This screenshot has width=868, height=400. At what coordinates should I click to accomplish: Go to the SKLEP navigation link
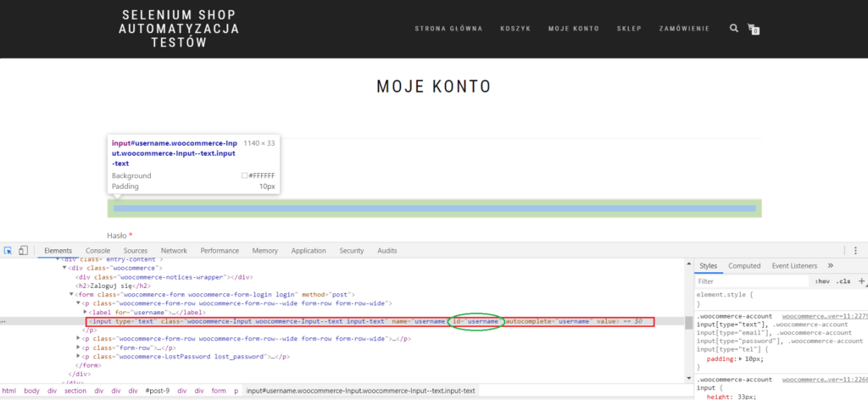click(628, 29)
